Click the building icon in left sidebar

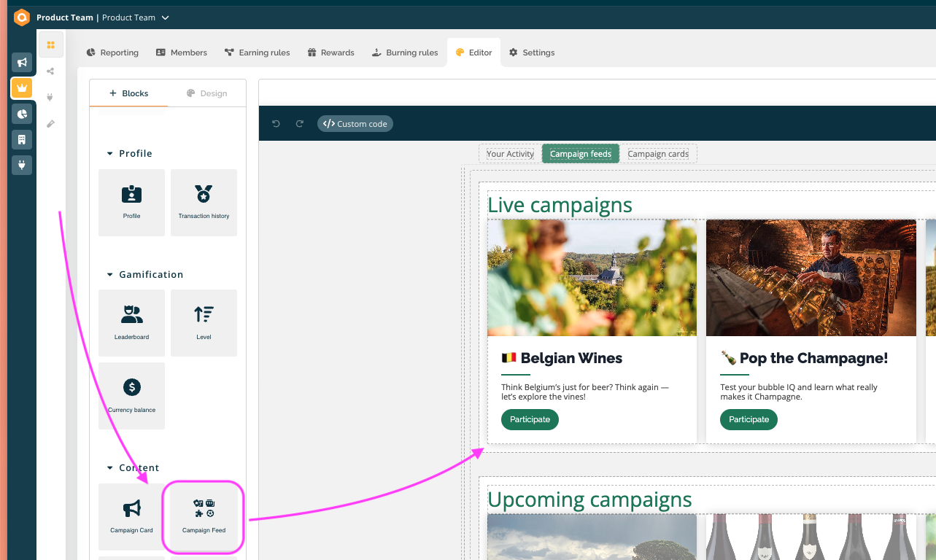coord(22,139)
